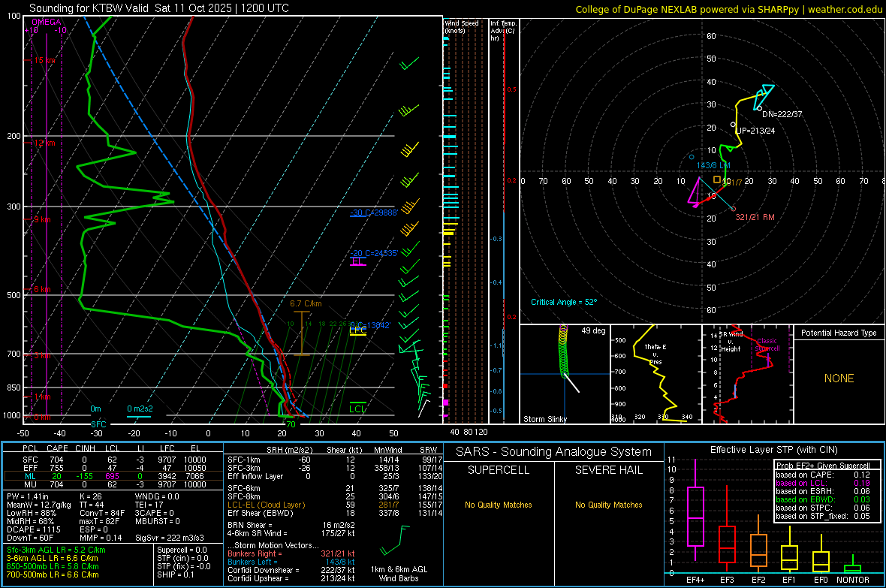Click the Effective Layer STP chart title
886x588 pixels.
(774, 450)
